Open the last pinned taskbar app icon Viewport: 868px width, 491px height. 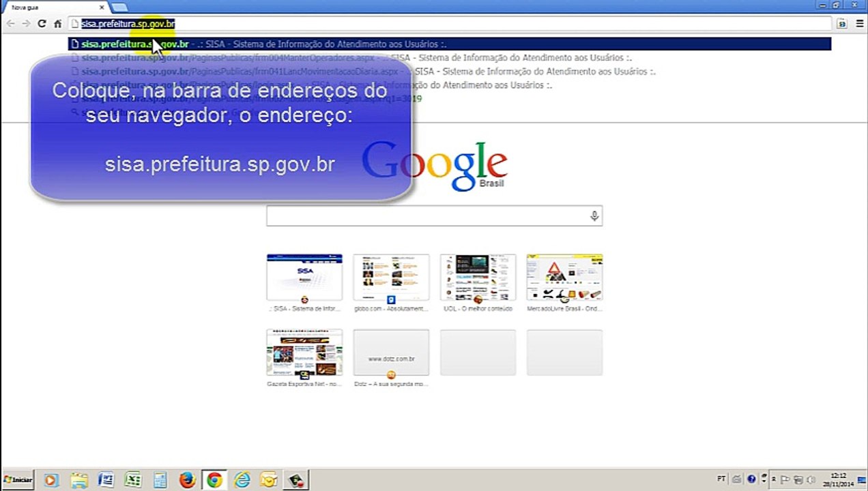point(297,480)
